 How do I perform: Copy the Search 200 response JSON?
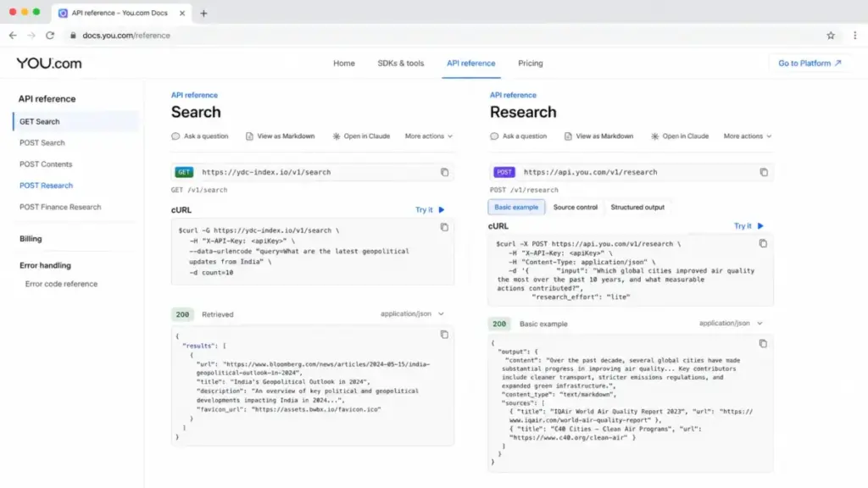tap(444, 335)
